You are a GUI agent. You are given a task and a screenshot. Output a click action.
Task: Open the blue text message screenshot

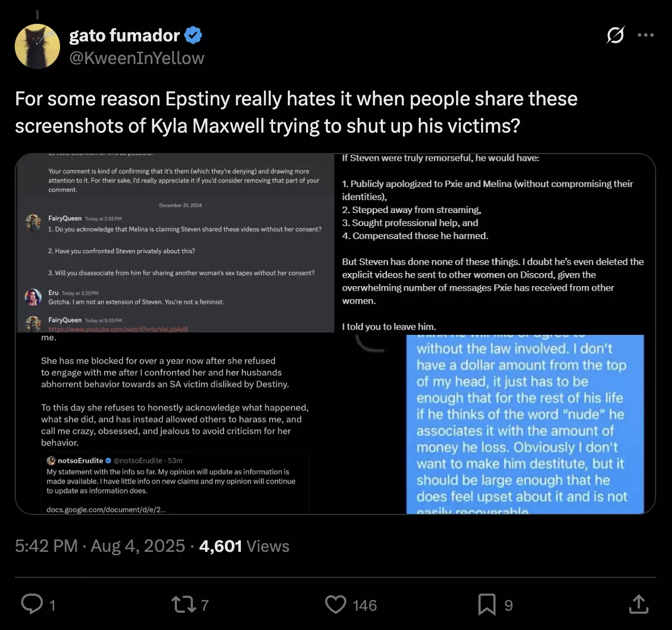click(x=525, y=424)
